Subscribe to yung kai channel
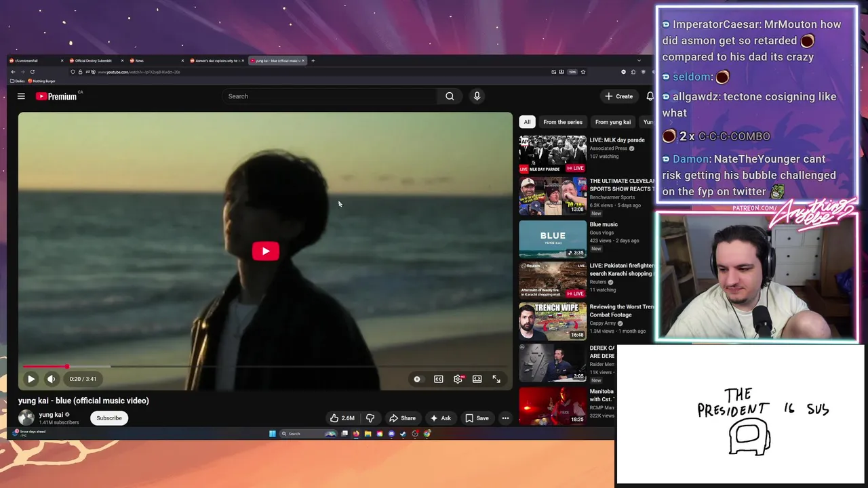Viewport: 868px width, 488px height. pos(108,418)
